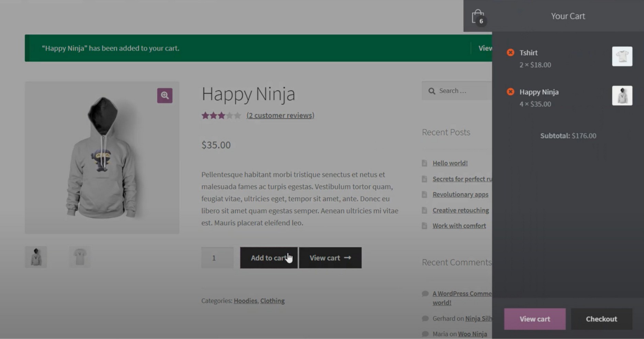Screen dimensions: 644x339
Task: Open the Hello world! recent post
Action: tap(450, 163)
